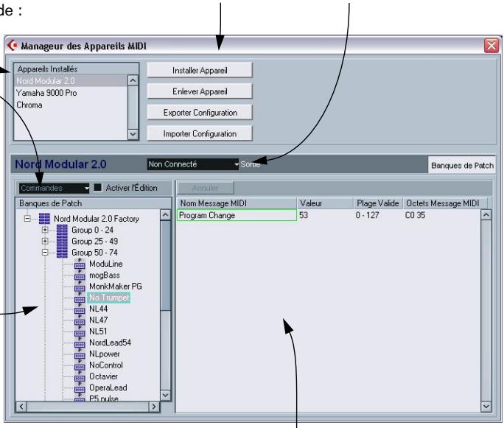Click the Group 50 - 74 folder icon
Image resolution: width=504 pixels, height=428 pixels.
click(62, 253)
